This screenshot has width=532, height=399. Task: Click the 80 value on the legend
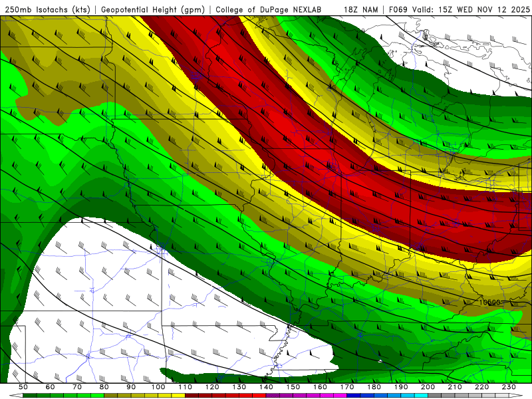tap(104, 387)
